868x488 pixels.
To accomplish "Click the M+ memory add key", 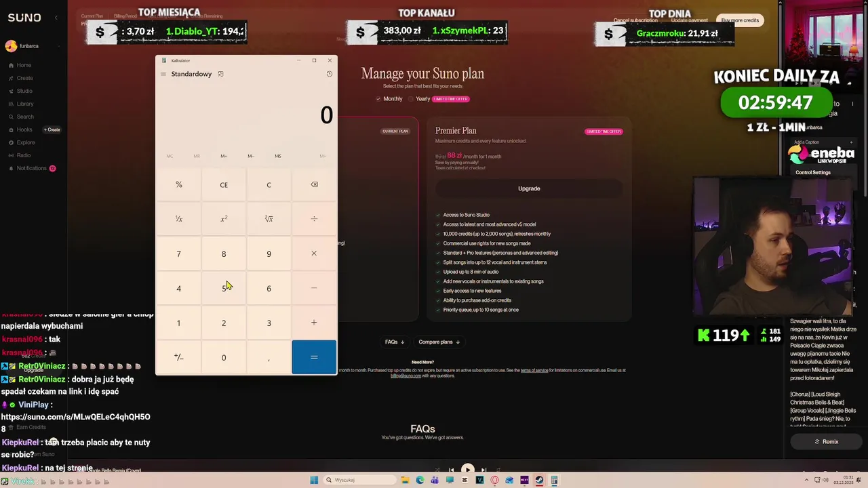I will click(224, 156).
